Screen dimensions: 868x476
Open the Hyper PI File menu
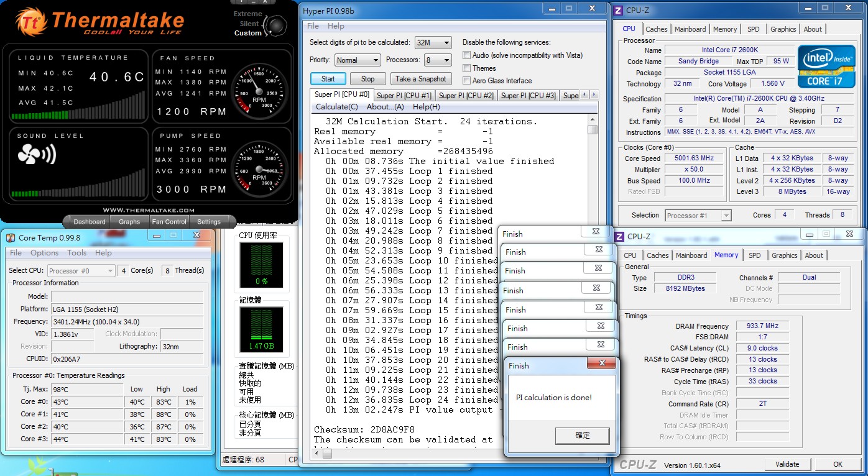pyautogui.click(x=313, y=26)
